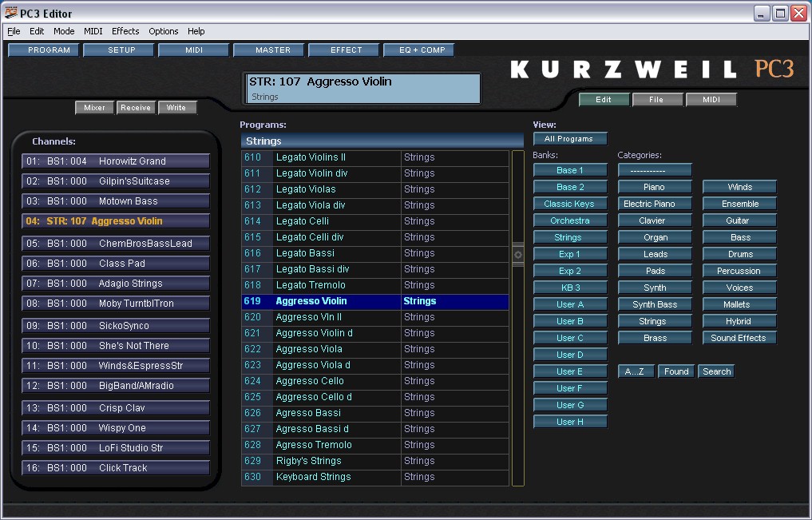Image resolution: width=812 pixels, height=520 pixels.
Task: Open the MIDI menu in menu bar
Action: pyautogui.click(x=93, y=31)
